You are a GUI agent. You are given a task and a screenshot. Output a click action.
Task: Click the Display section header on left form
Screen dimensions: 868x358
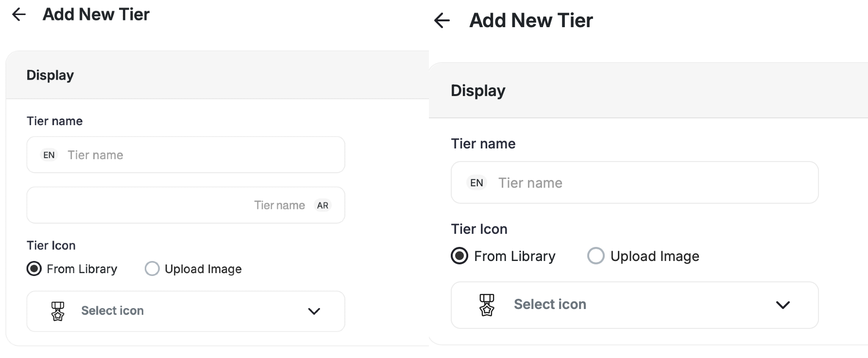point(50,75)
